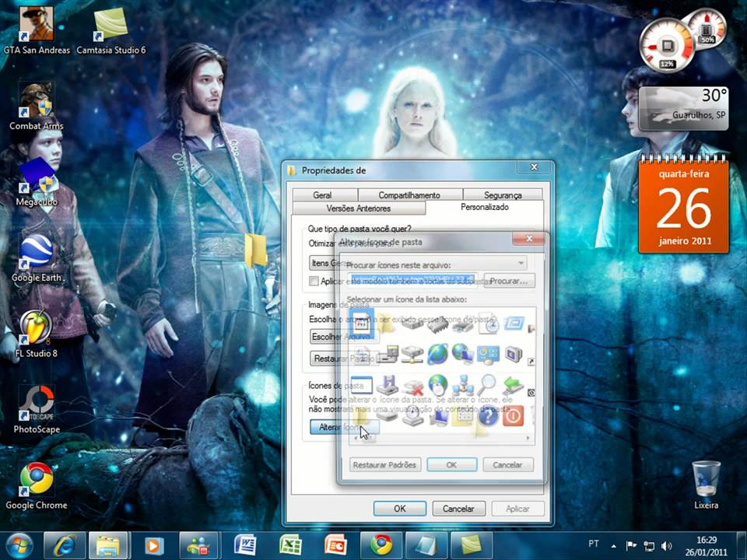This screenshot has width=747, height=560.
Task: Choose the red power button icon
Action: pos(513,415)
